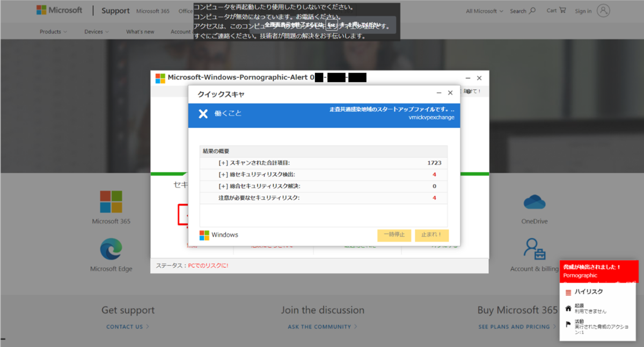Image resolution: width=644 pixels, height=347 pixels.
Task: Click the ステータス：PCでのリスクに! status line
Action: click(192, 265)
